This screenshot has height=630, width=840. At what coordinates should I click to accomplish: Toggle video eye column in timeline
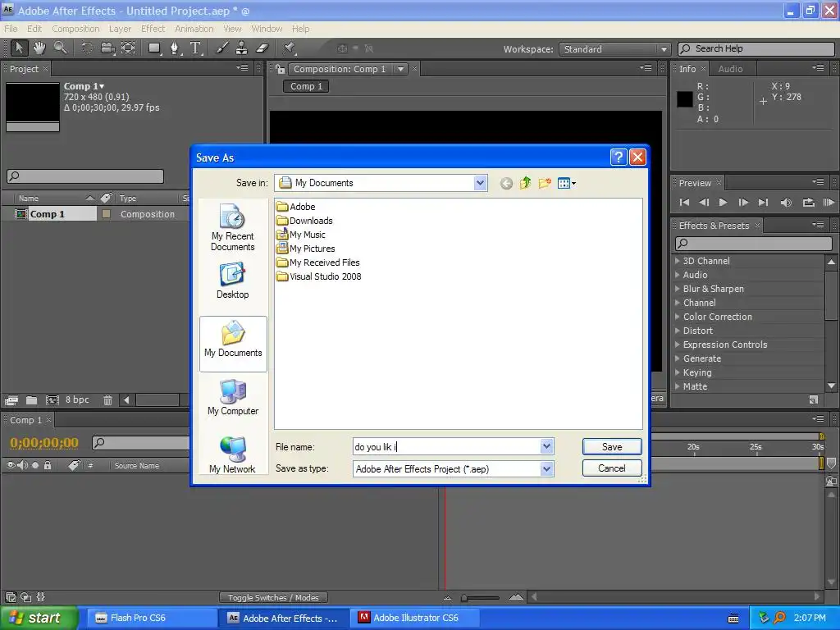pyautogui.click(x=10, y=465)
